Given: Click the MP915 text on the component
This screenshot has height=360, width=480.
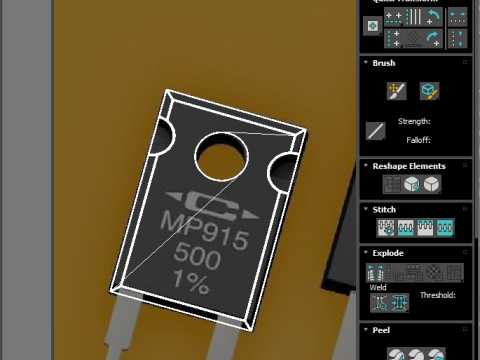Looking at the screenshot, I should point(205,231).
